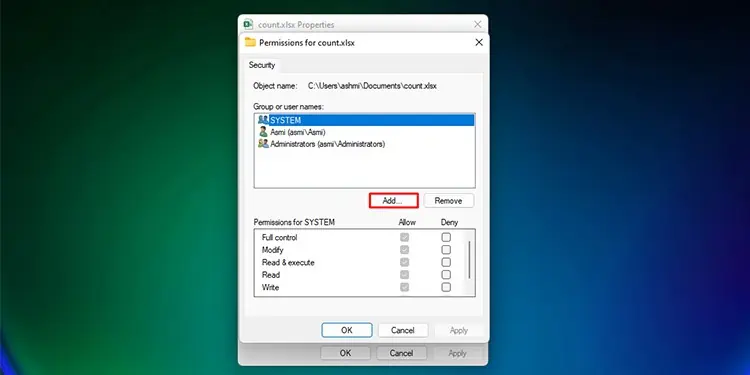Click folder icon in Permissions title bar

250,42
